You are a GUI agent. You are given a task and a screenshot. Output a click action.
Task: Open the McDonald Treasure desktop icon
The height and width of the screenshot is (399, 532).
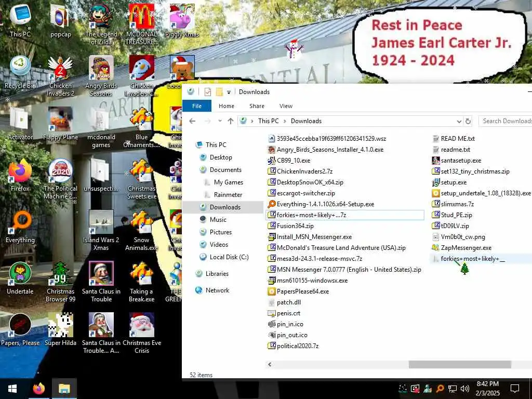pyautogui.click(x=142, y=24)
